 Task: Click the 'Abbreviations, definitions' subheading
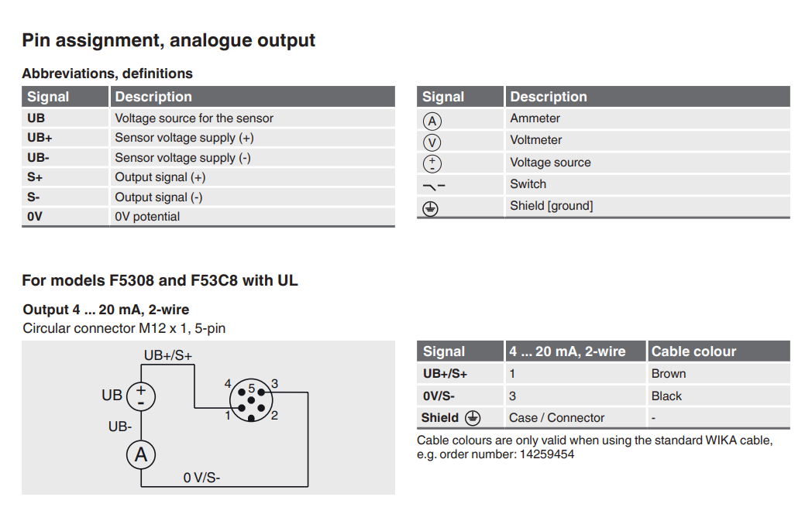107,74
